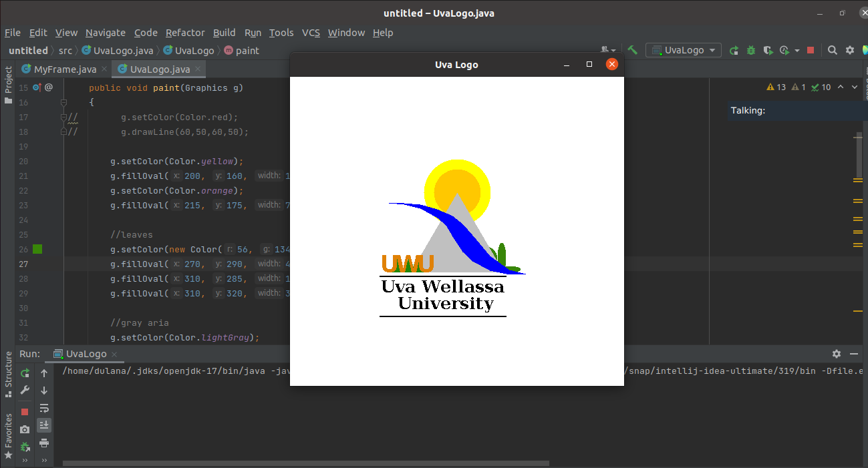The image size is (868, 468).
Task: Expand more Run panel actions under the debugger icon
Action: pos(25,460)
